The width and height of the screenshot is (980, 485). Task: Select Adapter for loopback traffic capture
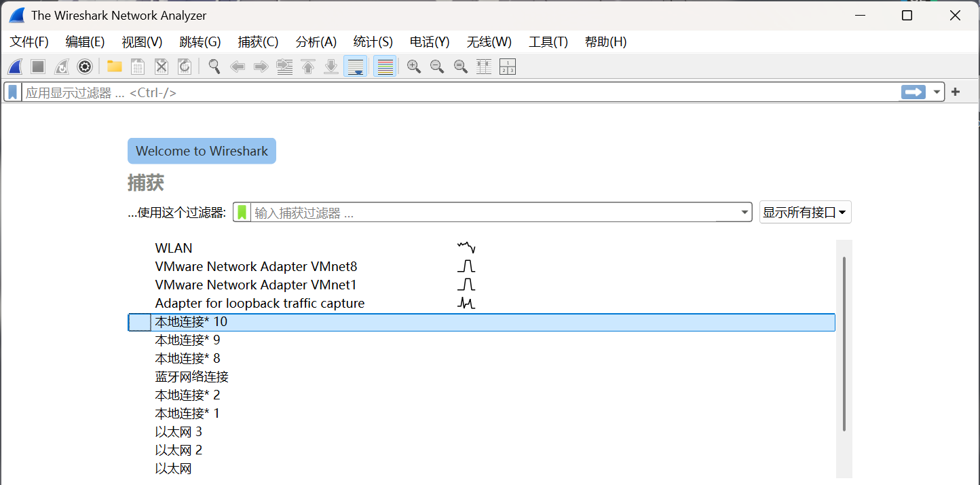click(x=481, y=304)
